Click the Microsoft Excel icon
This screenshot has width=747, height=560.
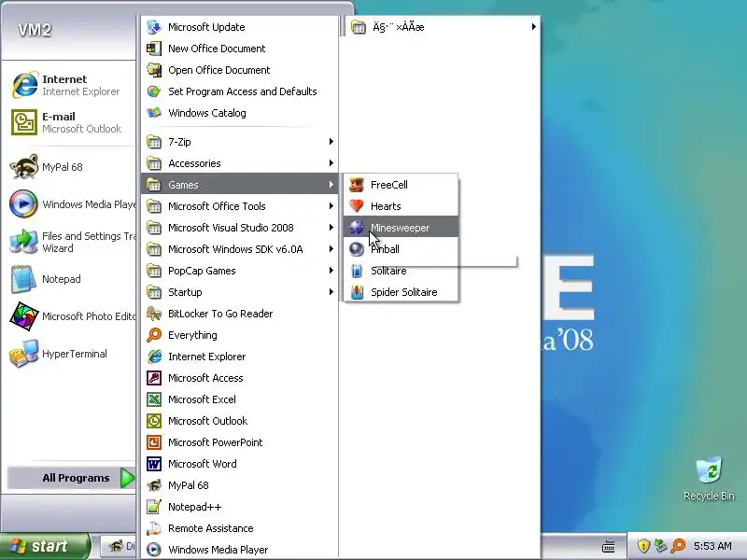pos(154,399)
